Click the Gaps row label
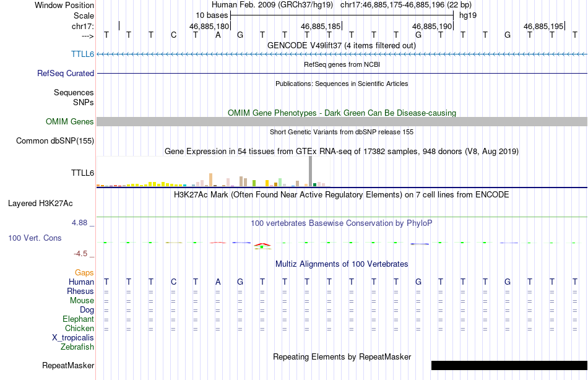Image resolution: width=588 pixels, height=380 pixels. point(84,273)
